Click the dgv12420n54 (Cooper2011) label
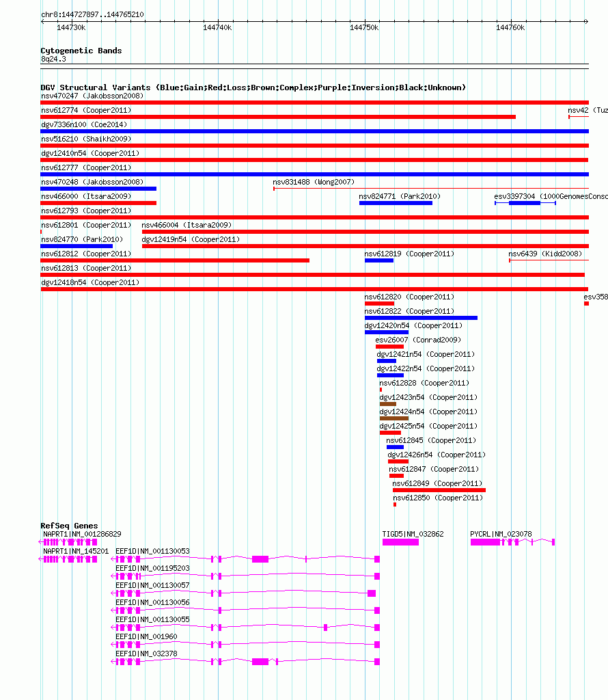This screenshot has height=700, width=608. [413, 325]
